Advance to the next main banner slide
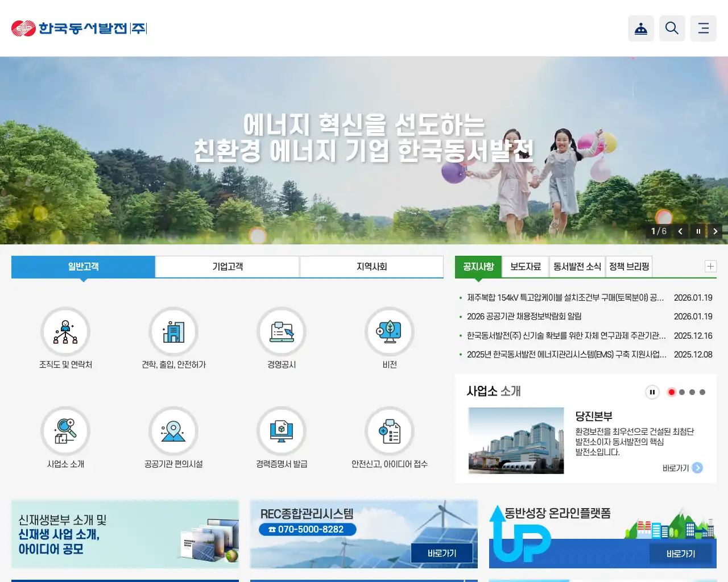The image size is (728, 582). click(715, 231)
